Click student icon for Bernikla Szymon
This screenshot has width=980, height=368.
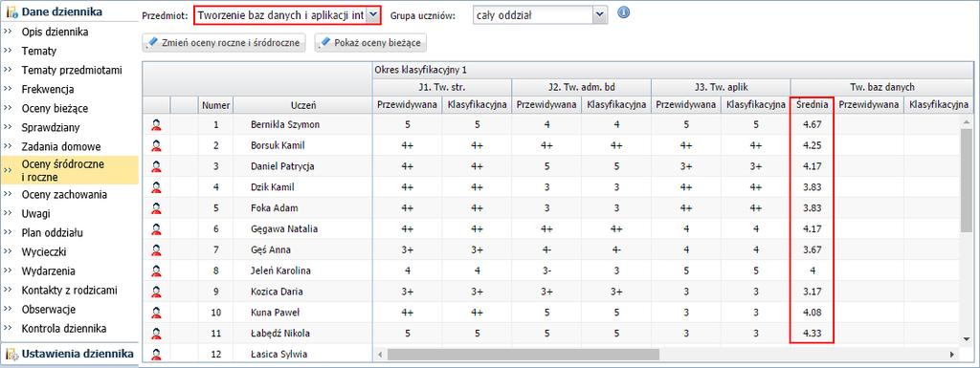coord(156,125)
